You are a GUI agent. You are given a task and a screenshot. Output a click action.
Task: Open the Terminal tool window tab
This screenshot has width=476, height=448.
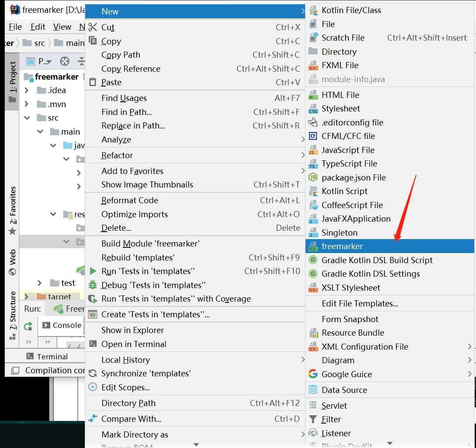[x=47, y=356]
